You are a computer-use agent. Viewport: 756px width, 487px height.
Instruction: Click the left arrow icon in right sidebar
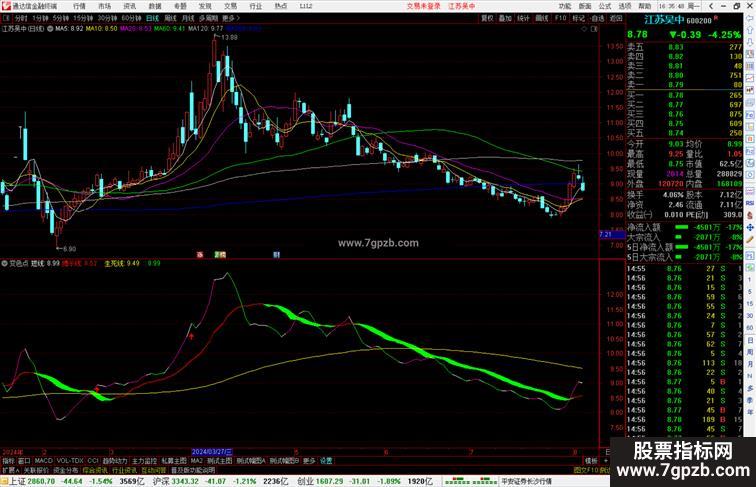point(750,19)
